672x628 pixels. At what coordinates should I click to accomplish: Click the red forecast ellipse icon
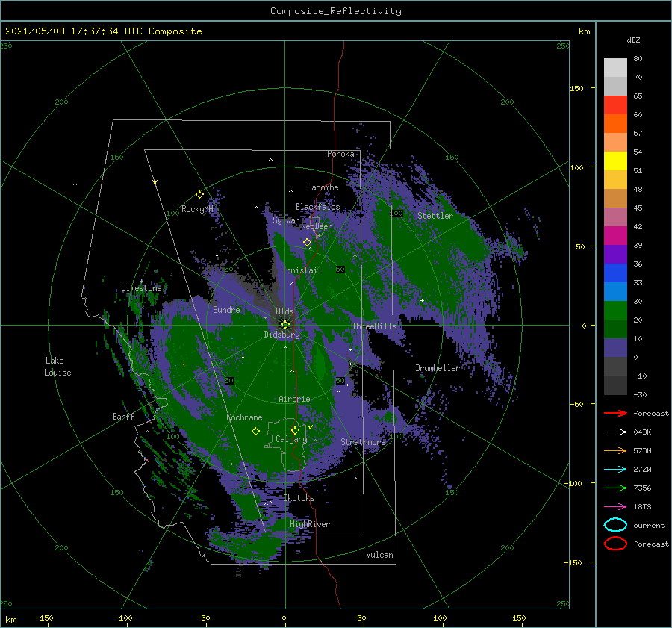click(x=615, y=544)
